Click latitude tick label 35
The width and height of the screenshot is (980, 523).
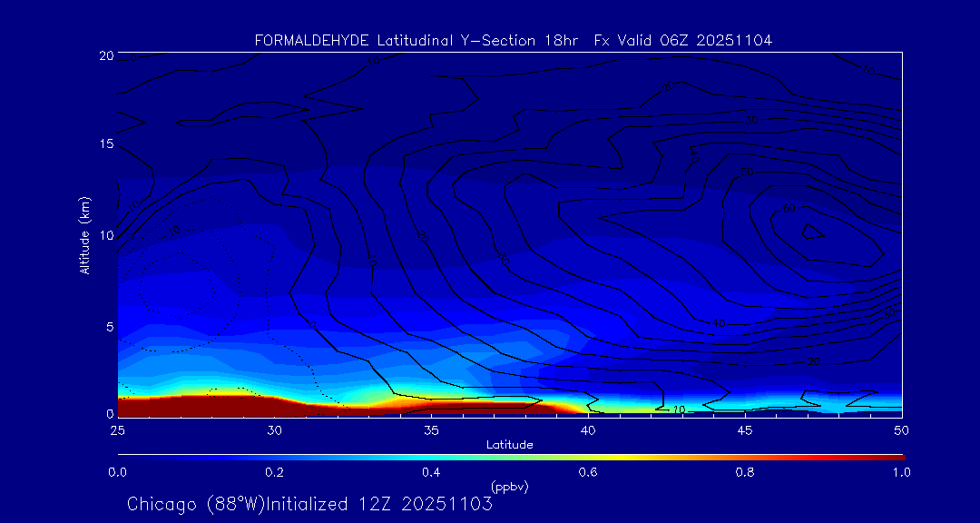point(431,429)
